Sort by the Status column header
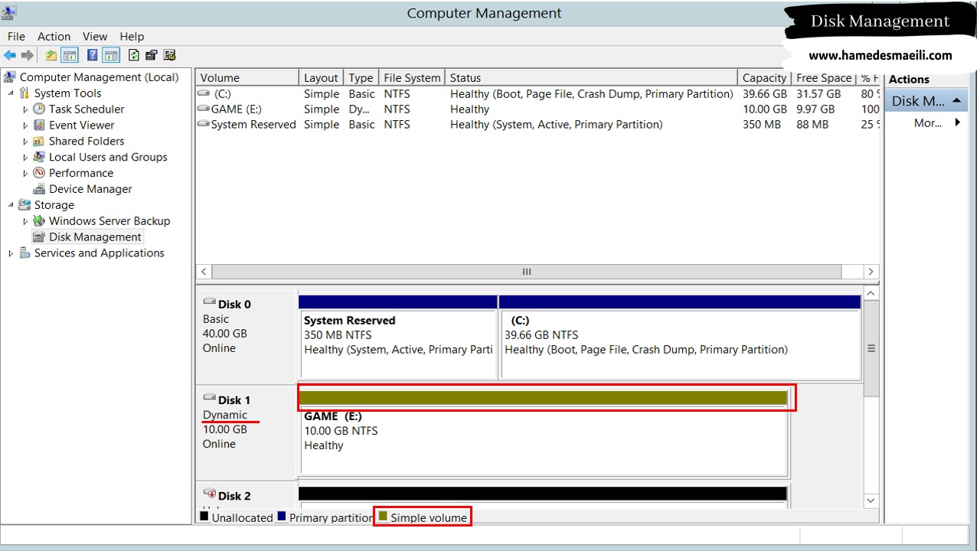 (x=592, y=77)
